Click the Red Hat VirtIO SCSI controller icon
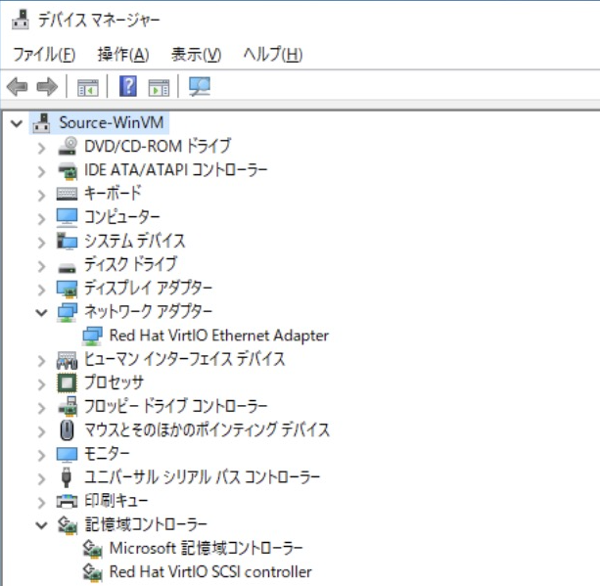 pos(93,572)
